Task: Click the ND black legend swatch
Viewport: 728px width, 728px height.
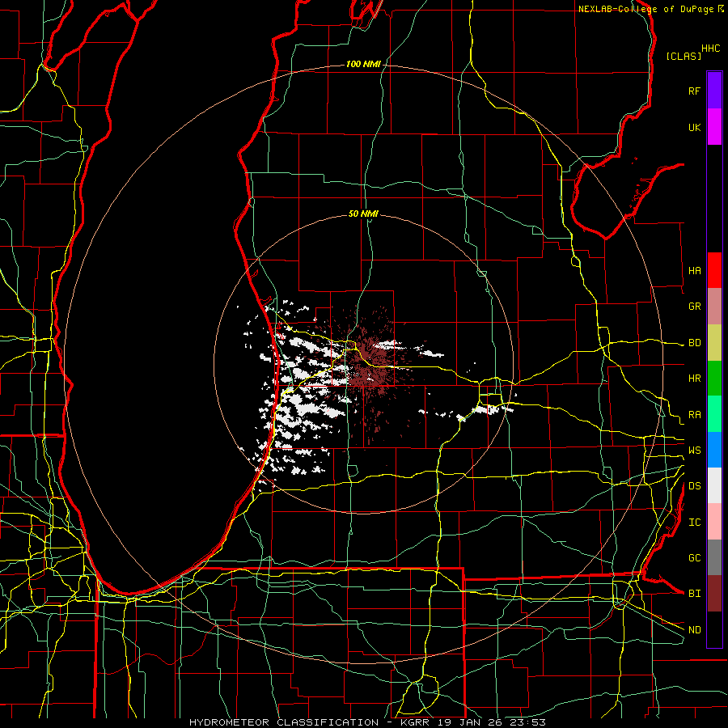Action: 714,629
